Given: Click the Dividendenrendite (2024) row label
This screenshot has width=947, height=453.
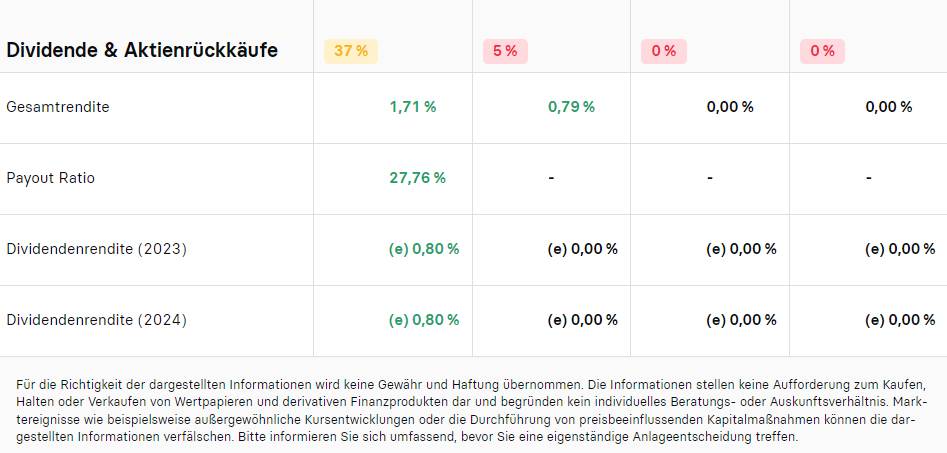Looking at the screenshot, I should tap(96, 320).
